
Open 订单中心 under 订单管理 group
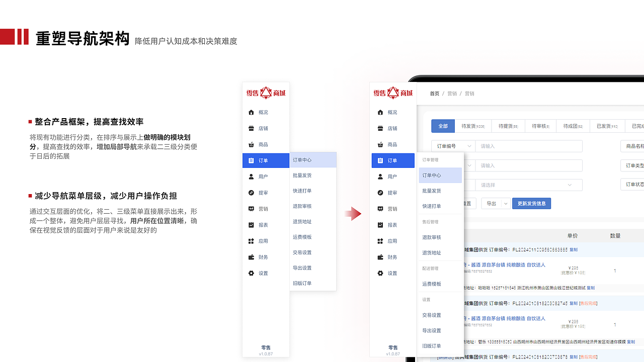pyautogui.click(x=440, y=175)
